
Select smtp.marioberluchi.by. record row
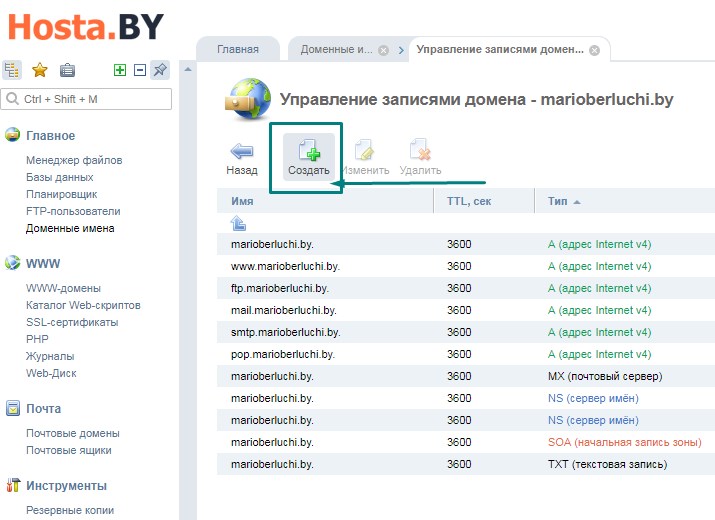[x=466, y=332]
